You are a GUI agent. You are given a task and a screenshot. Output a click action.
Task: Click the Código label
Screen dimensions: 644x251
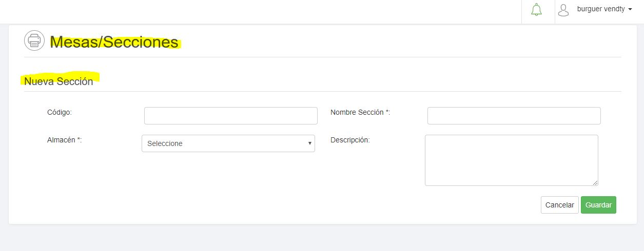pyautogui.click(x=59, y=112)
